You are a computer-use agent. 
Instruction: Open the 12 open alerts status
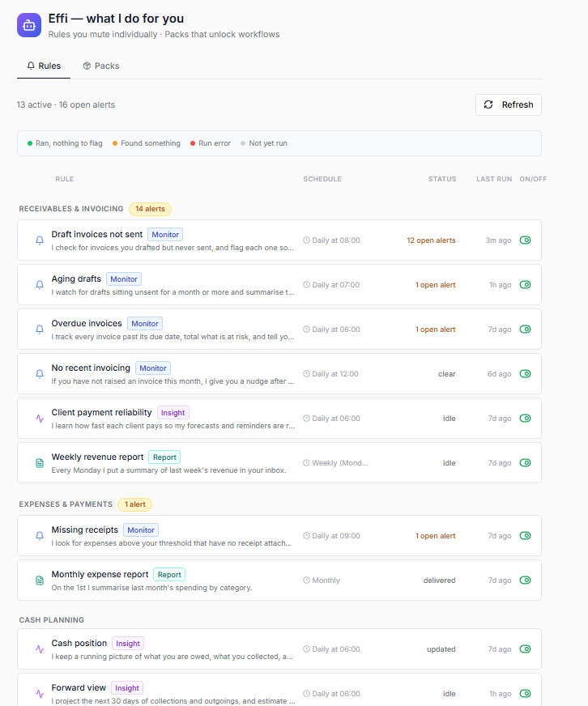point(431,240)
